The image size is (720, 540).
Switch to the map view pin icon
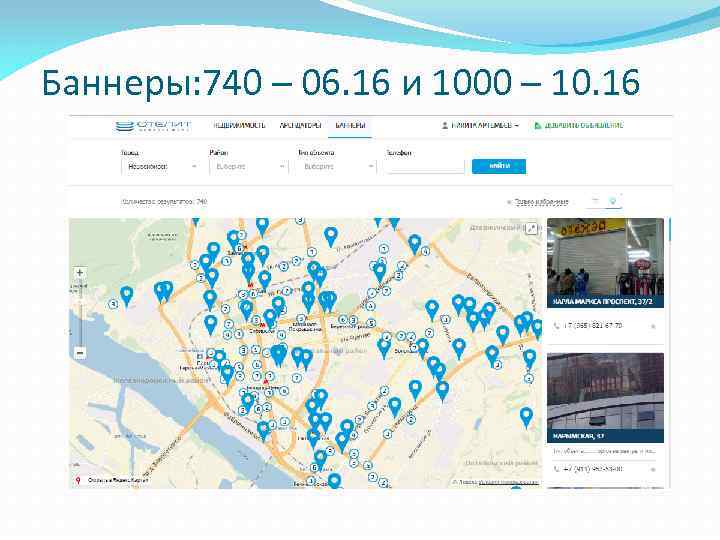click(x=613, y=201)
